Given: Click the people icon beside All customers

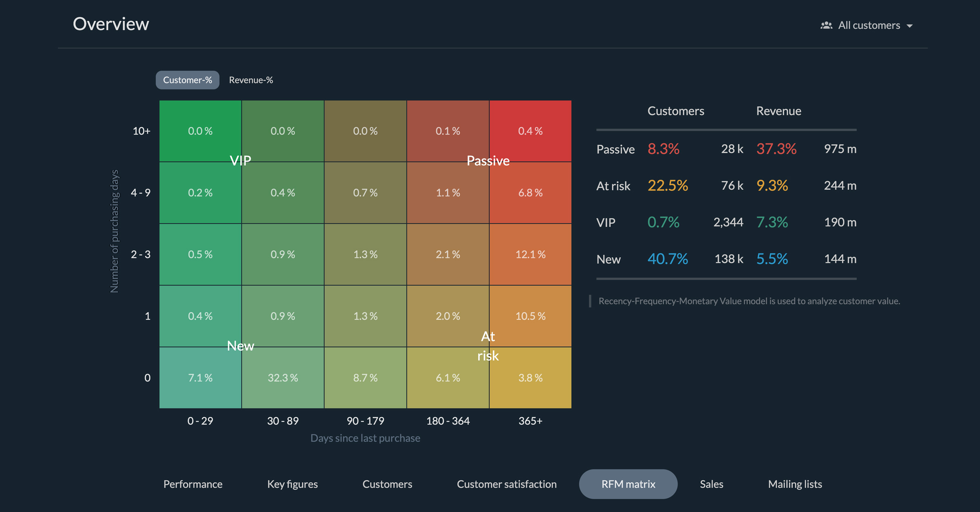Looking at the screenshot, I should tap(826, 25).
